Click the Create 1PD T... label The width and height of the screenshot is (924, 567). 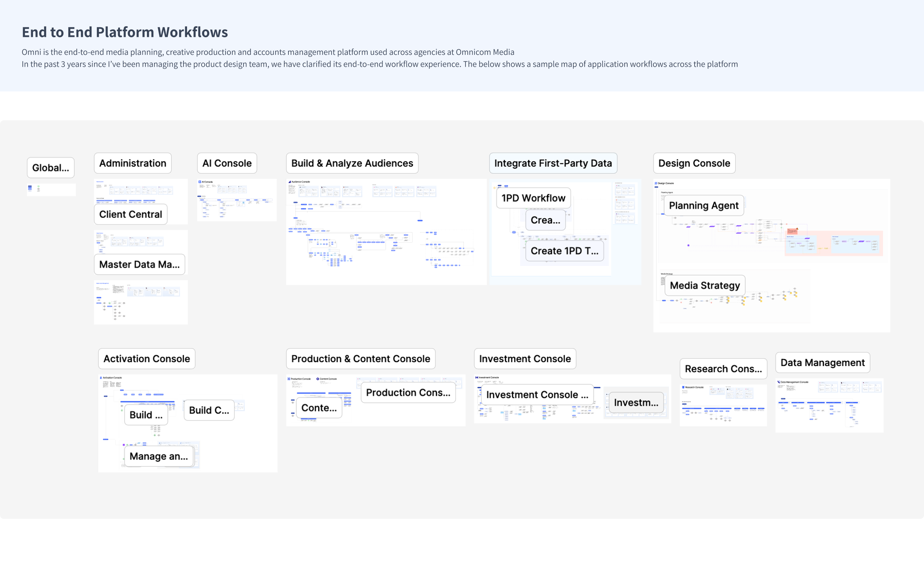point(564,251)
